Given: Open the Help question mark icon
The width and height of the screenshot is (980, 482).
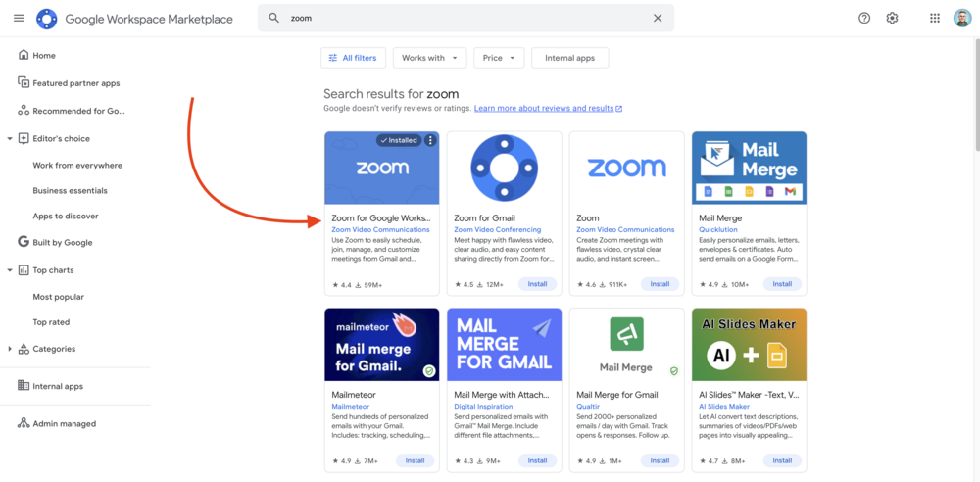Looking at the screenshot, I should pyautogui.click(x=864, y=19).
